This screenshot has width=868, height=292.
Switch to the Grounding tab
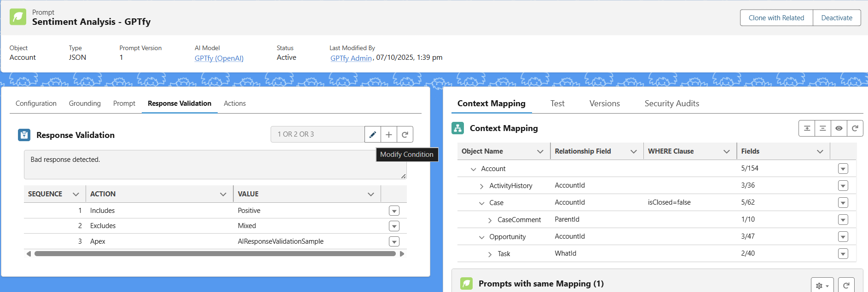tap(85, 103)
